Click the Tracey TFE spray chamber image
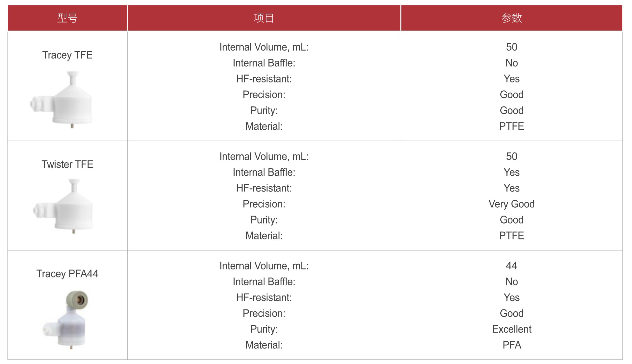Screen dimensions: 632x364 pyautogui.click(x=61, y=100)
